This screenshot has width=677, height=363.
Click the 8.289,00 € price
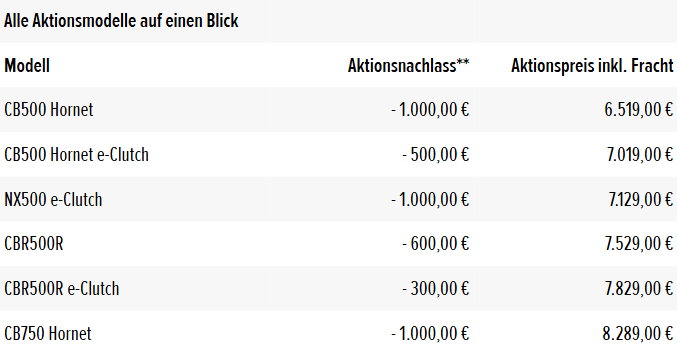[x=638, y=334]
